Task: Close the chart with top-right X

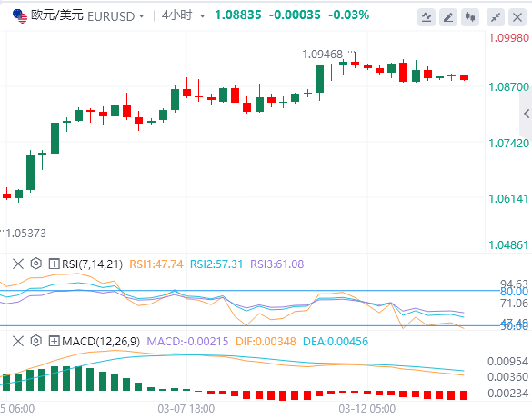Action: (517, 17)
